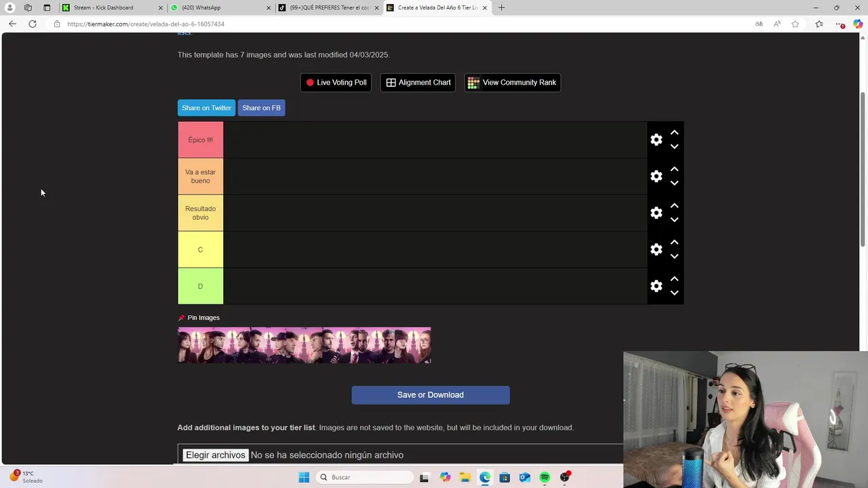868x488 pixels.
Task: Move tier D row down
Action: 674,293
